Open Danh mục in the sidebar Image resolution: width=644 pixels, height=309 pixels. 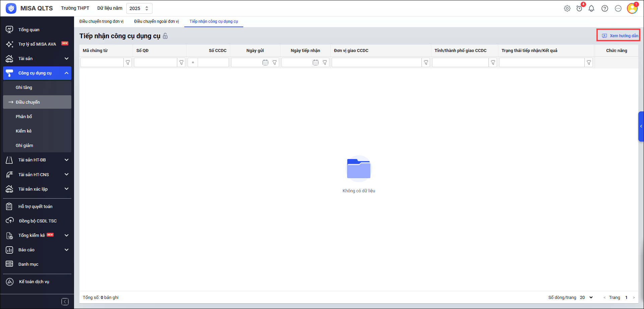click(x=37, y=264)
